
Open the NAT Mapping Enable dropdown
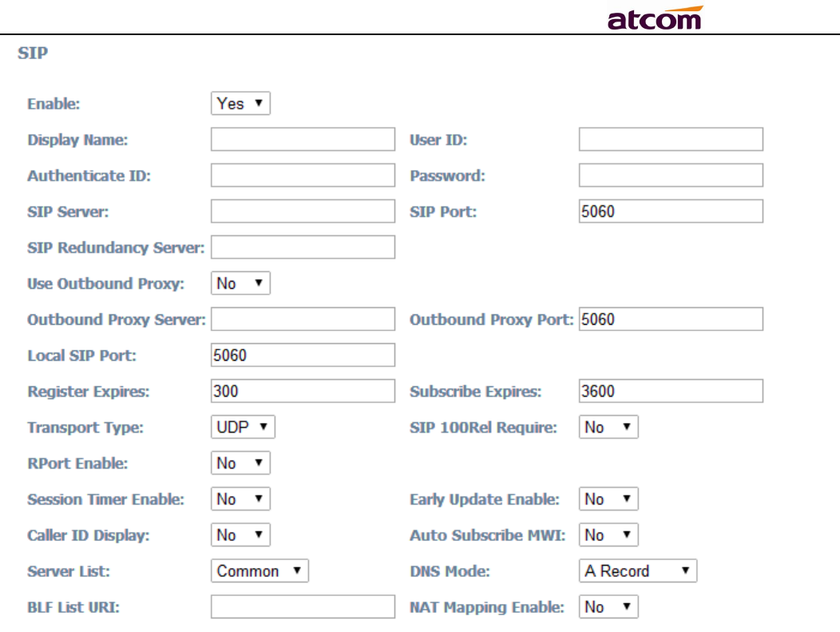[608, 606]
